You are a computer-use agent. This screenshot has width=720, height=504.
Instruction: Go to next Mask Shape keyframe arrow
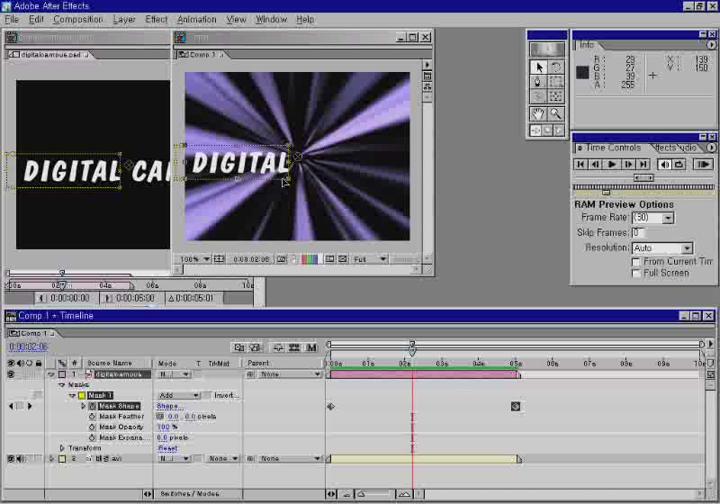click(30, 406)
